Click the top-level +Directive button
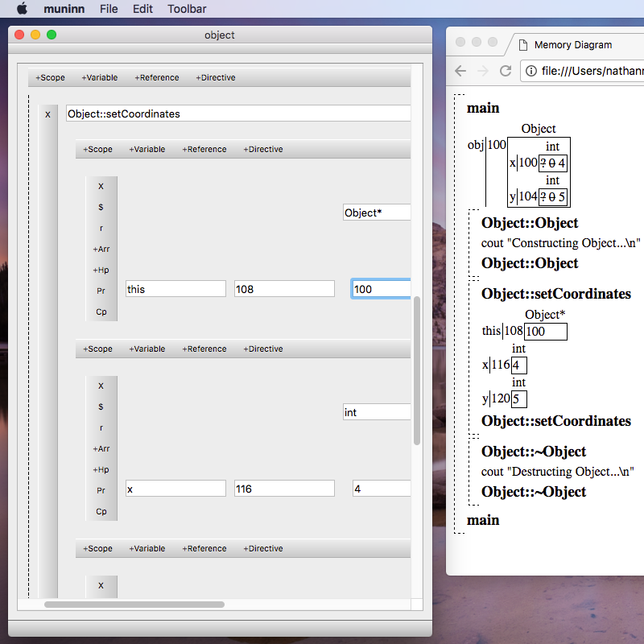 coord(215,78)
